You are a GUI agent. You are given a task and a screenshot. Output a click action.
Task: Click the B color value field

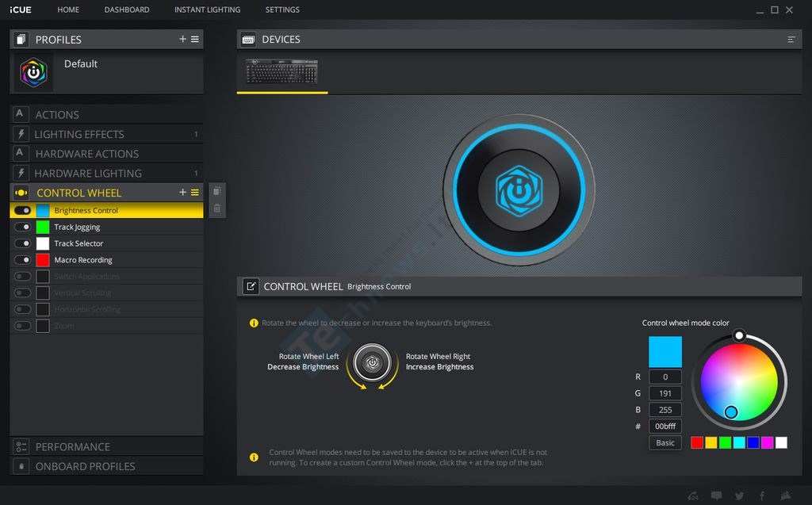[x=665, y=410]
